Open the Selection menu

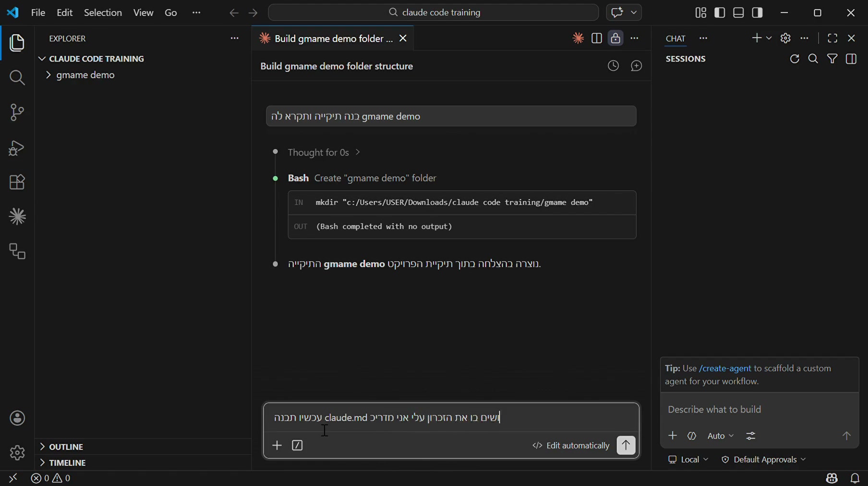click(x=103, y=13)
